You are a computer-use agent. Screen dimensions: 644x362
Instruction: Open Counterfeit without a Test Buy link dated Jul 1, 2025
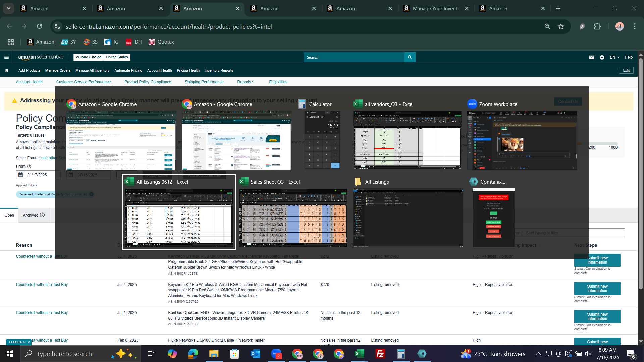[x=42, y=313]
